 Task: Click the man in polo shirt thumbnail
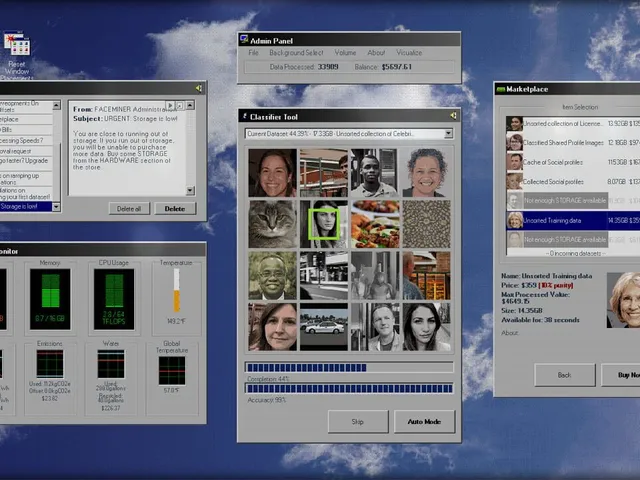(375, 173)
